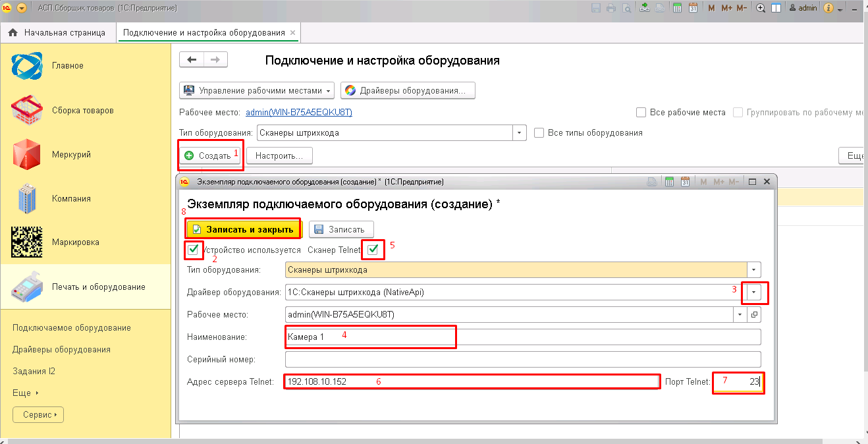This screenshot has width=868, height=444.
Task: Click the Порт Telnet field
Action: pyautogui.click(x=738, y=381)
